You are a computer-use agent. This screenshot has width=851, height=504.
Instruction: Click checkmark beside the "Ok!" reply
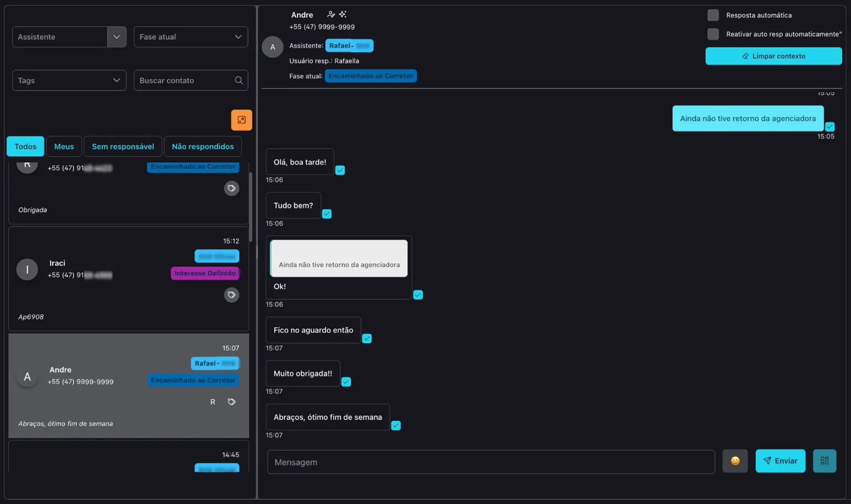point(418,295)
